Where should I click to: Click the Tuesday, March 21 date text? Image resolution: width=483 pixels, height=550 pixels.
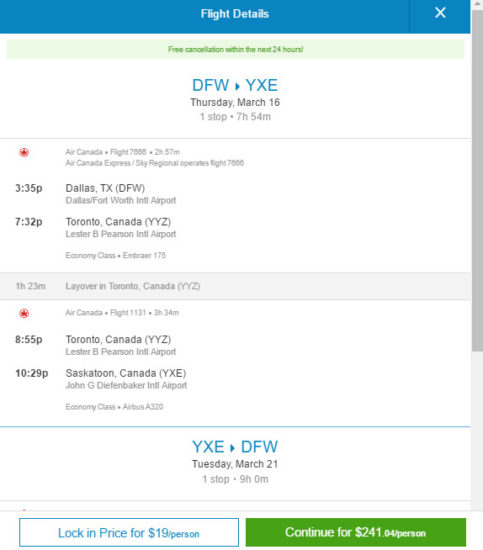pos(235,464)
